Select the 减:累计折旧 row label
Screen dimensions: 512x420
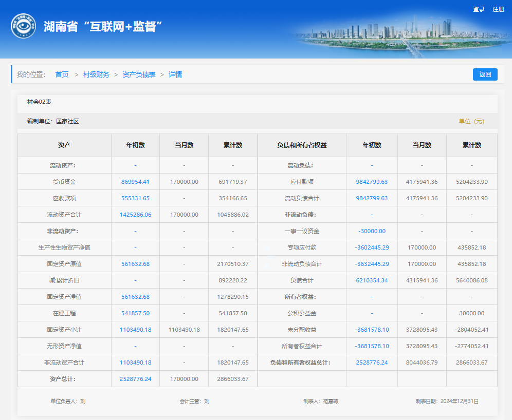click(64, 280)
